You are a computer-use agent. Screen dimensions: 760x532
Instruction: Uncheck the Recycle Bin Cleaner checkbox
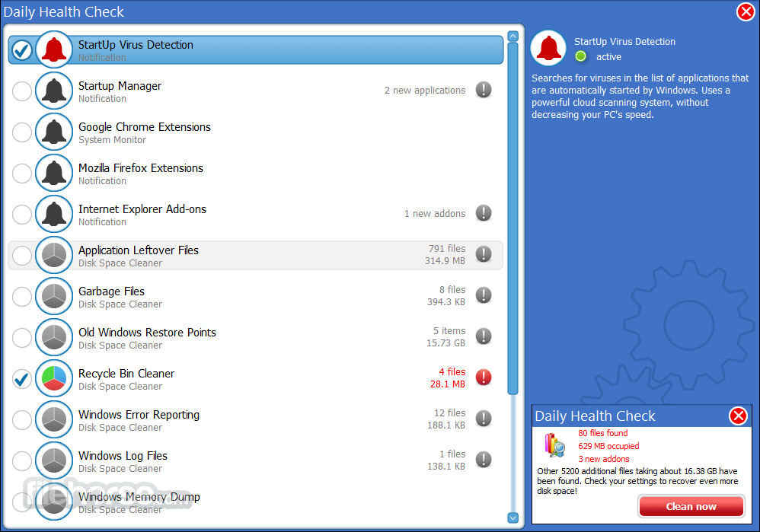[22, 379]
